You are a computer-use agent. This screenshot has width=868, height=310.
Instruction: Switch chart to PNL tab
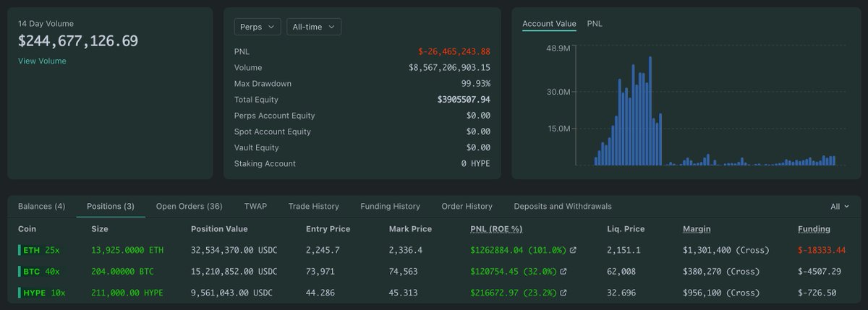pyautogui.click(x=595, y=24)
